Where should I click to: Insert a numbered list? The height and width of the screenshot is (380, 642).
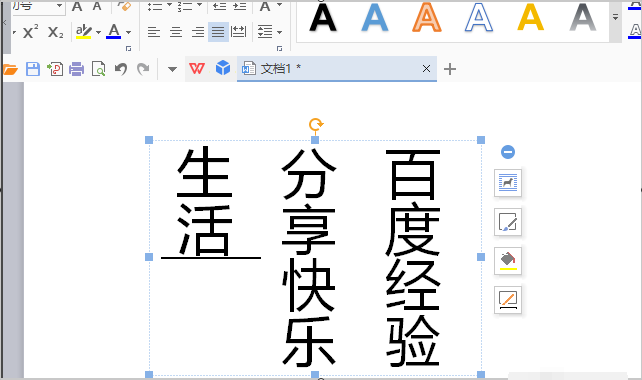click(185, 6)
